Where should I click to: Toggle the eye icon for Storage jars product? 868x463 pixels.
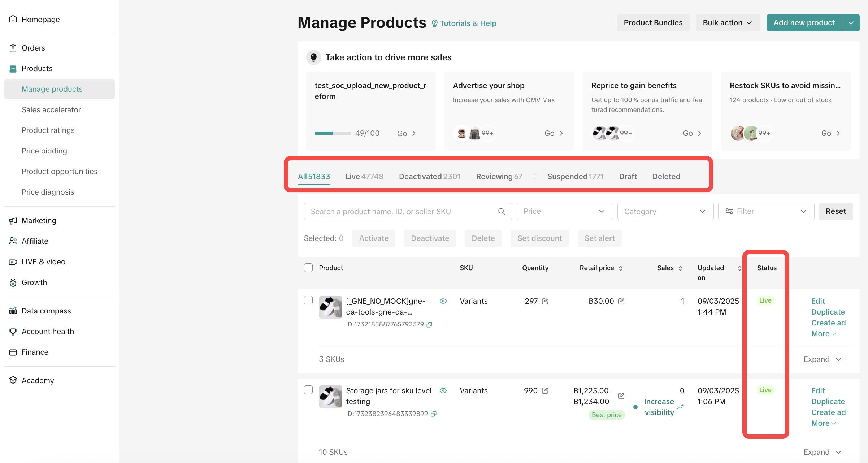(x=443, y=390)
